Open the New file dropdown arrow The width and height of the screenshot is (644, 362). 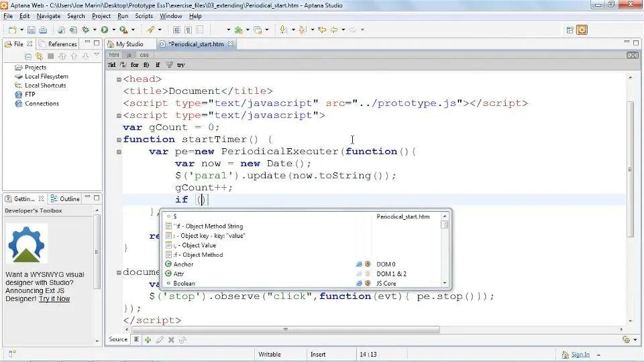click(21, 29)
